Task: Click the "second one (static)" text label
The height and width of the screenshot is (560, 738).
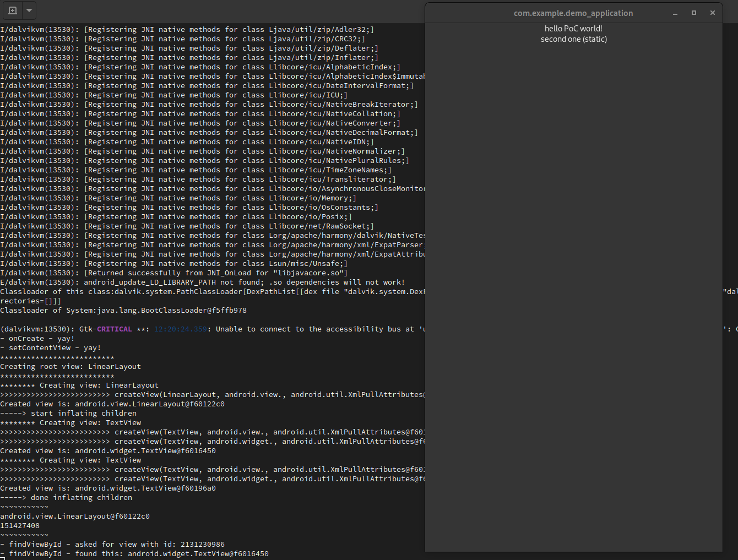Action: pyautogui.click(x=573, y=39)
